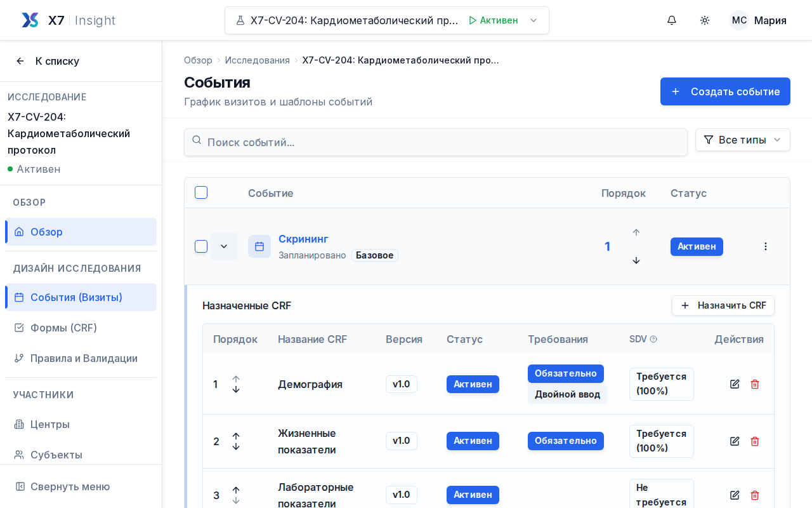Open Обзор in the sidebar

[81, 232]
